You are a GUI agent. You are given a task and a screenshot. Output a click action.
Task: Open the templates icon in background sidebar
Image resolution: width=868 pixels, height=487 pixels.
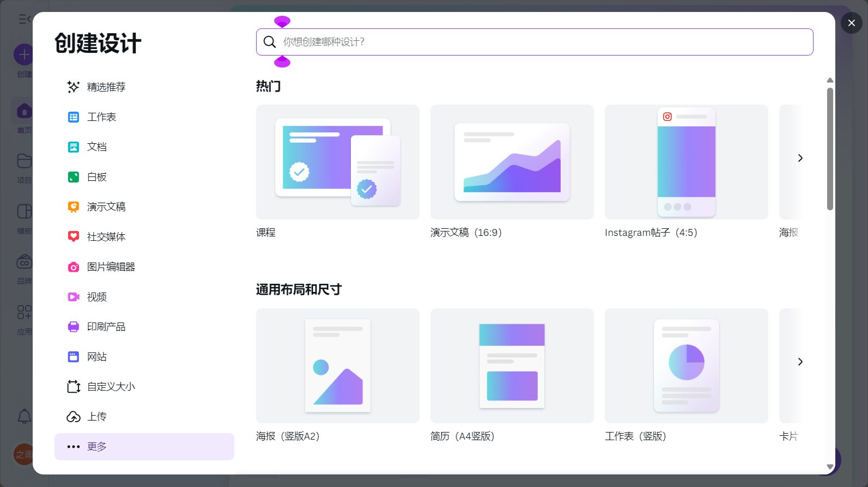(x=24, y=211)
